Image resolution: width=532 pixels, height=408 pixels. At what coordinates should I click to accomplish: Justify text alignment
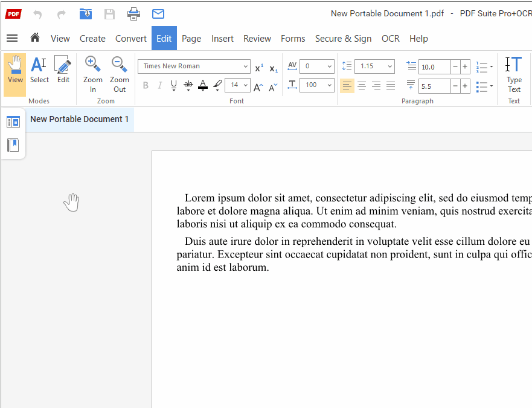pyautogui.click(x=391, y=86)
